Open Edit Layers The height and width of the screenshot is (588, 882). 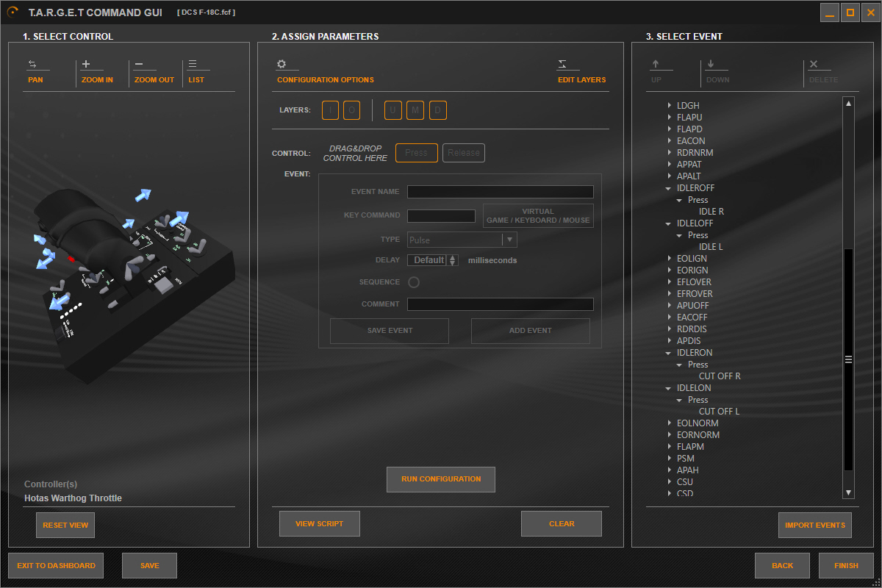pyautogui.click(x=581, y=72)
